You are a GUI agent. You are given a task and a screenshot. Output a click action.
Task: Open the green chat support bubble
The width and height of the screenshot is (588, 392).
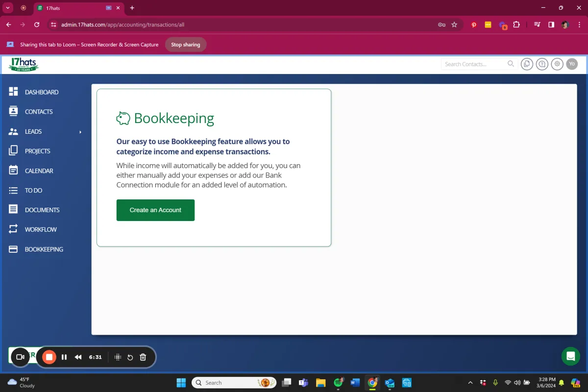point(570,356)
